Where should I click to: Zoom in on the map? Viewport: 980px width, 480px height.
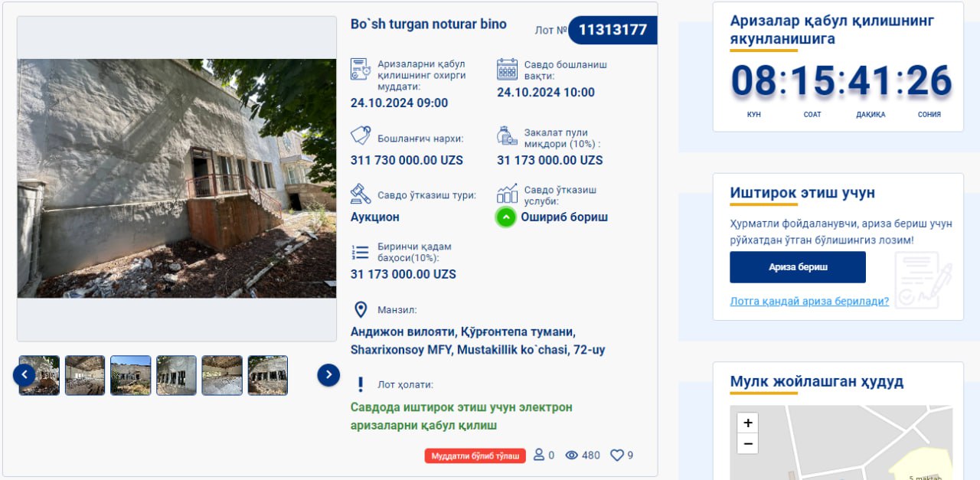(748, 423)
